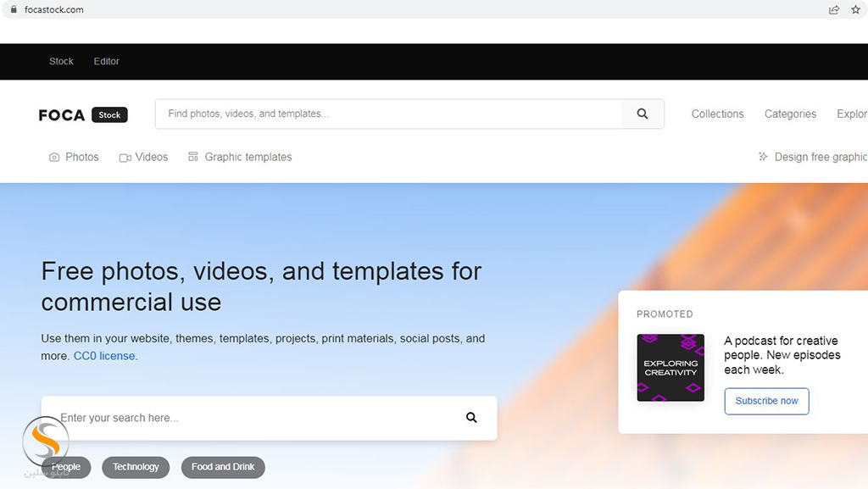Bookmark this page with the star icon
The image size is (868, 489).
pos(855,9)
